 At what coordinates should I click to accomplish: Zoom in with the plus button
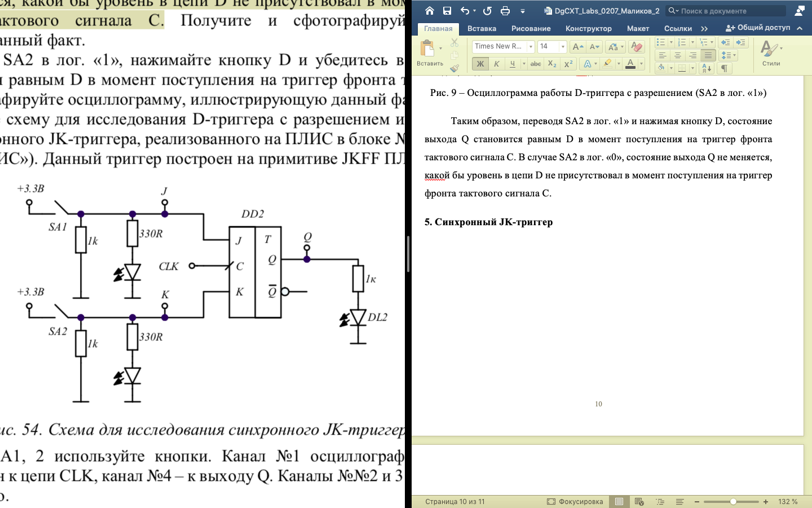pyautogui.click(x=766, y=501)
